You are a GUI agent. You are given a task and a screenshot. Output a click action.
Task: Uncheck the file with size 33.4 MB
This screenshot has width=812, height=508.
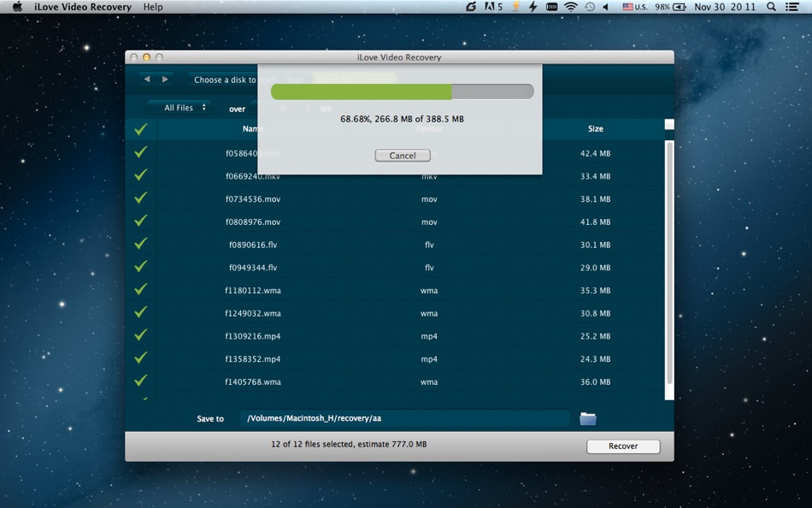click(141, 175)
